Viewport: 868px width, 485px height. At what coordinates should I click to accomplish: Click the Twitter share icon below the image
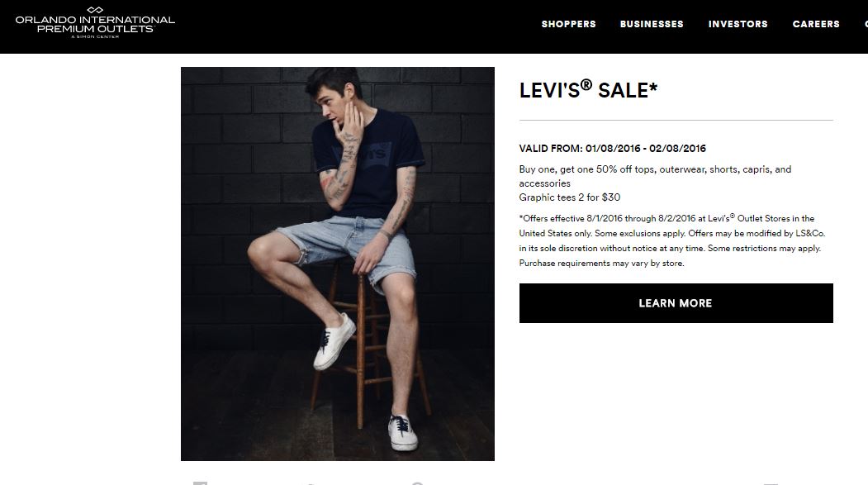click(310, 484)
